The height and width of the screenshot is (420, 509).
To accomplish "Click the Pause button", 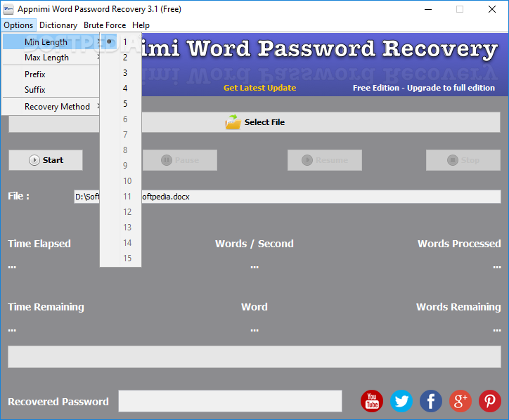I will pyautogui.click(x=180, y=160).
